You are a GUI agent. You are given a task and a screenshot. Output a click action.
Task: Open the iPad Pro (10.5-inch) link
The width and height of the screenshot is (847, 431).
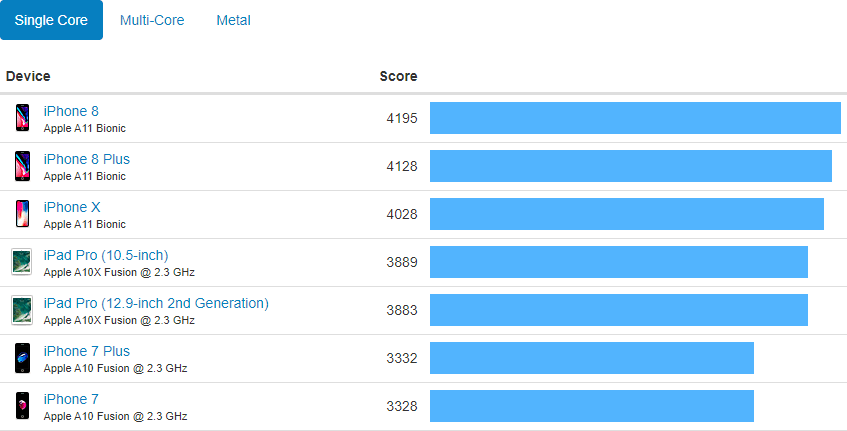pos(106,255)
